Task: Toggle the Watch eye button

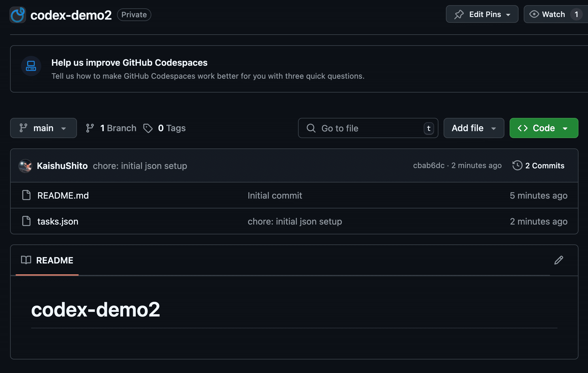Action: tap(547, 14)
